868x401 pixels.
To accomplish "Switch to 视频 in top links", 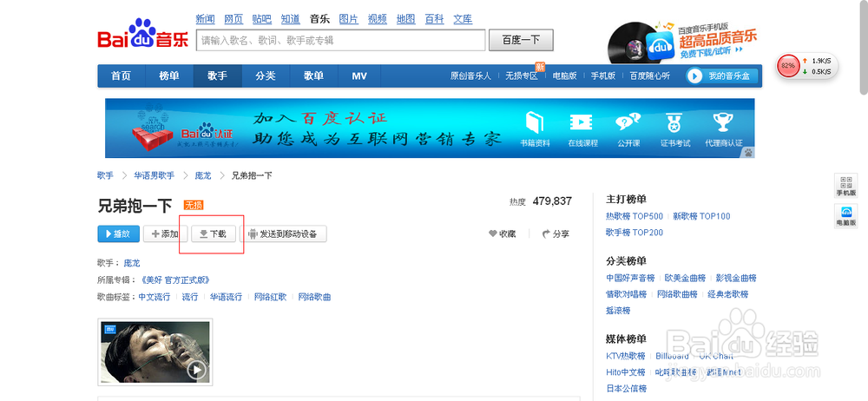I will point(377,19).
